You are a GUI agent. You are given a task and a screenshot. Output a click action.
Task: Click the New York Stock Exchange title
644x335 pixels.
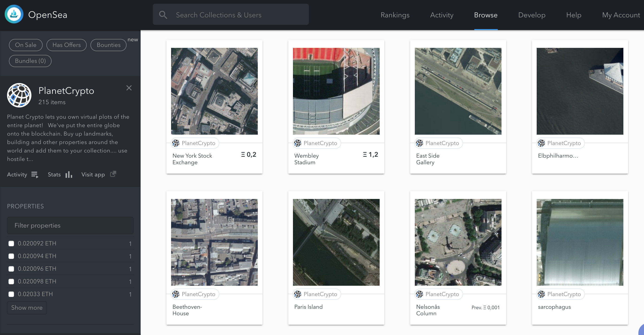pyautogui.click(x=192, y=159)
